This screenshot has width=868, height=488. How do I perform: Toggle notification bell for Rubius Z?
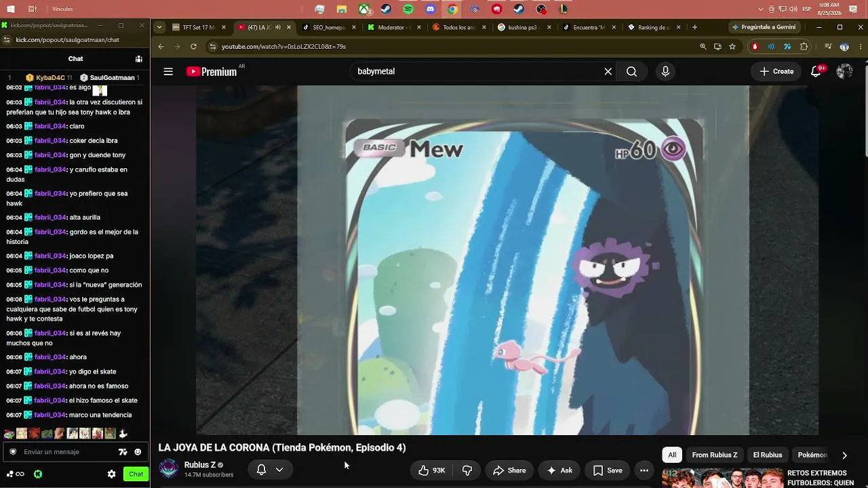coord(261,470)
